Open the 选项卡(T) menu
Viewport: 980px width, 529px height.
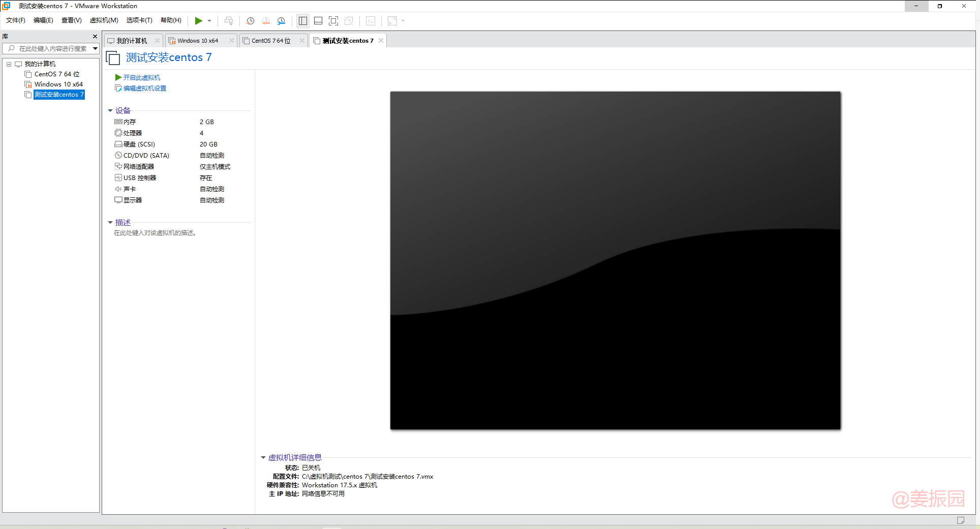[x=139, y=20]
